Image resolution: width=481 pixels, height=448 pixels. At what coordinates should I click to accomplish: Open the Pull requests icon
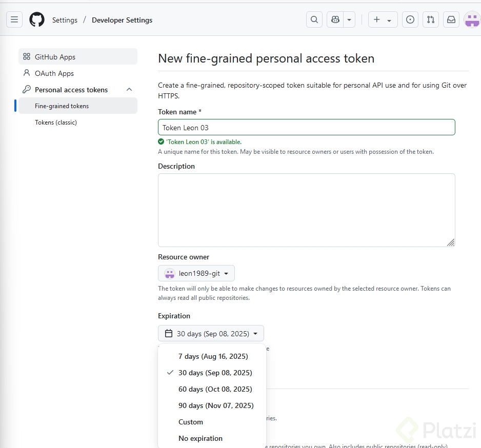pyautogui.click(x=431, y=19)
